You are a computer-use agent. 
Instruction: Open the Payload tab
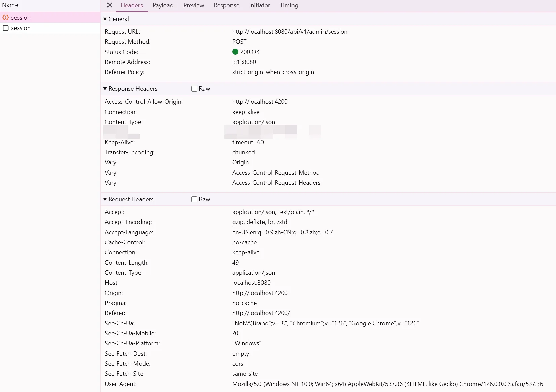[x=163, y=5]
